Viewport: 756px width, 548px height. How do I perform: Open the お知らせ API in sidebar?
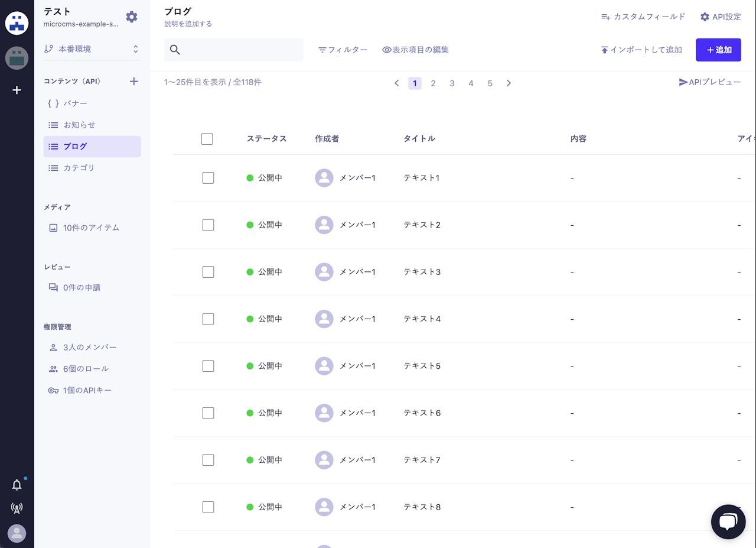79,125
